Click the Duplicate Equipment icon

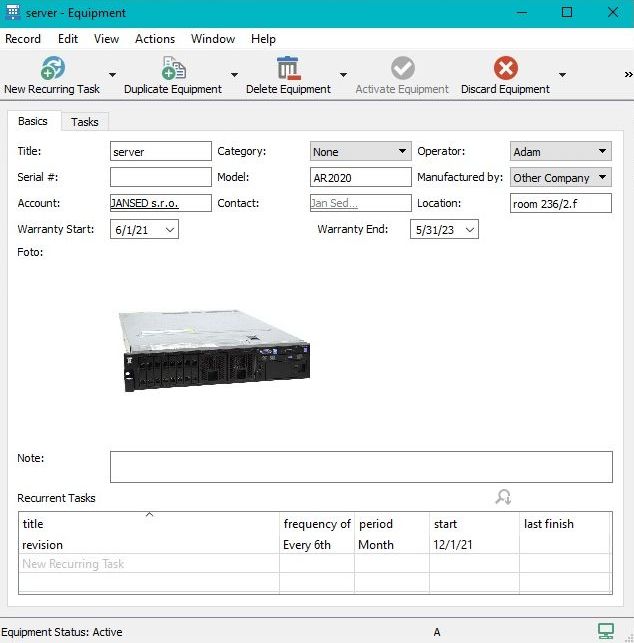pyautogui.click(x=173, y=68)
